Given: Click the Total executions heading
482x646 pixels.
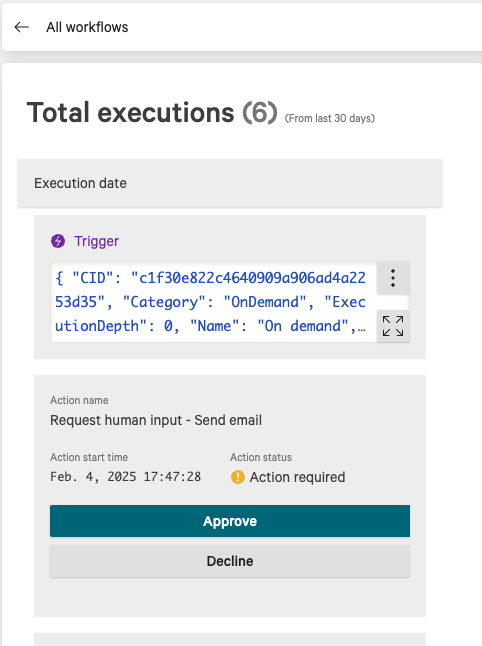Looking at the screenshot, I should tap(131, 112).
